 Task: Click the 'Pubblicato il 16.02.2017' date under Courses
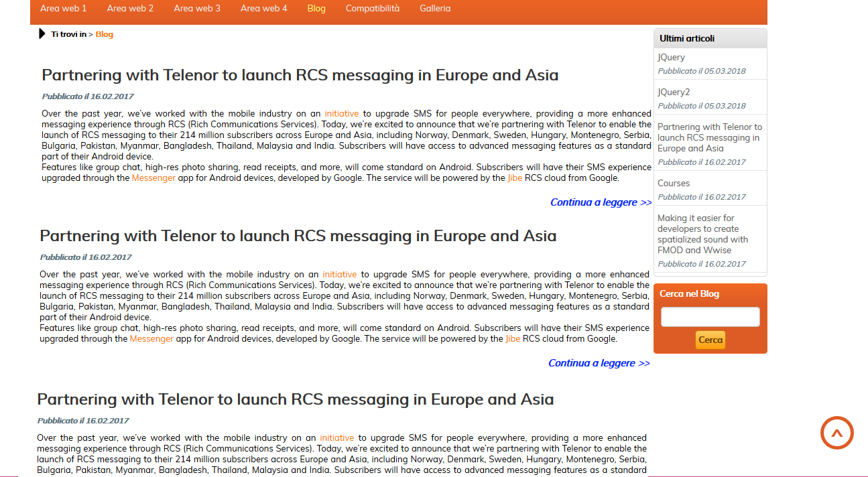[702, 197]
